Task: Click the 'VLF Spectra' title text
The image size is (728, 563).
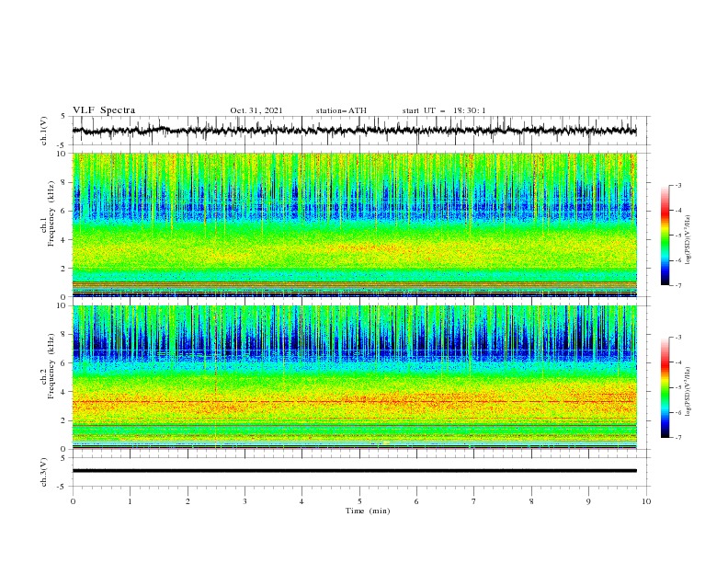Action: 104,110
